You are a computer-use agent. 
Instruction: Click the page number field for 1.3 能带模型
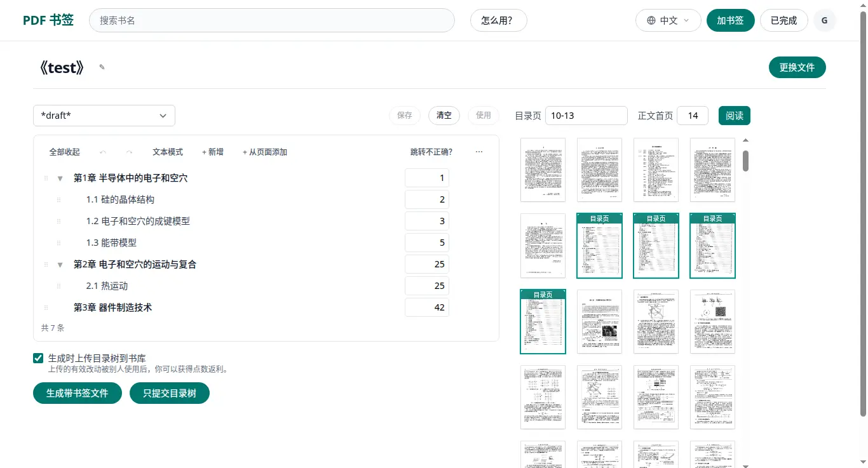427,243
